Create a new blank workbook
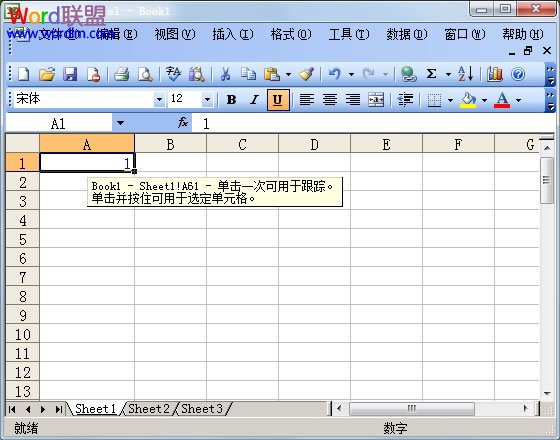 (24, 74)
